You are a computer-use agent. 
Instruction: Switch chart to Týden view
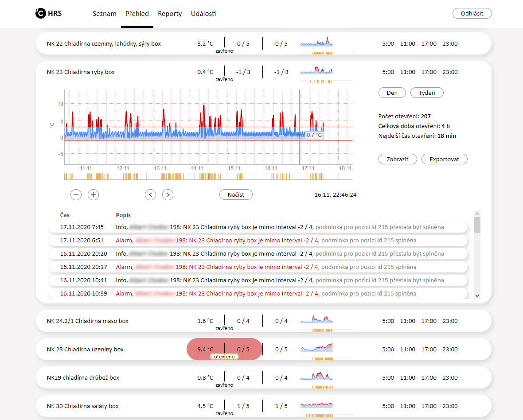pyautogui.click(x=427, y=93)
